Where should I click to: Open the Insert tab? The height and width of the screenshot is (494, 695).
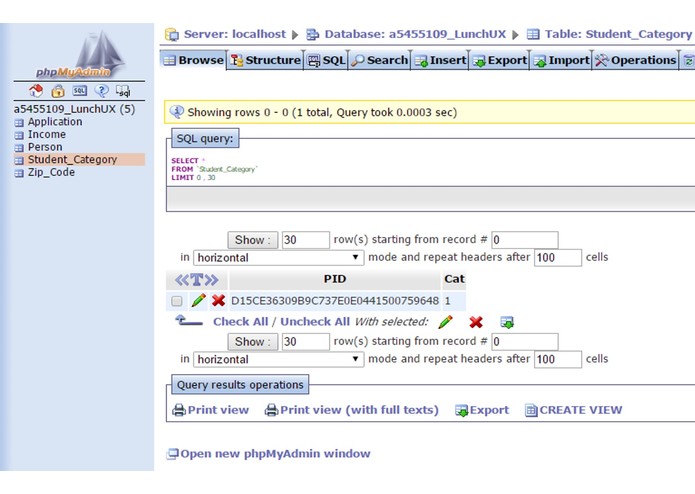pyautogui.click(x=440, y=60)
